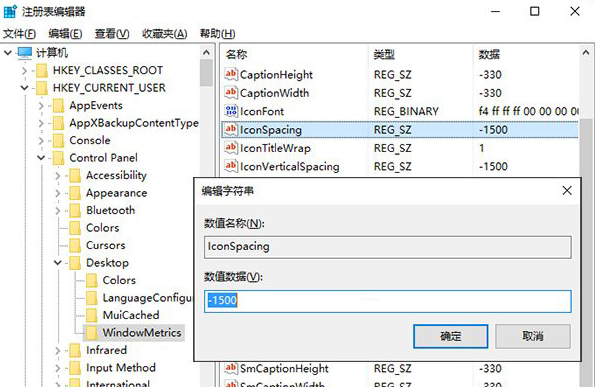The height and width of the screenshot is (387, 595).
Task: Open the 文件(F) menu
Action: pyautogui.click(x=19, y=34)
